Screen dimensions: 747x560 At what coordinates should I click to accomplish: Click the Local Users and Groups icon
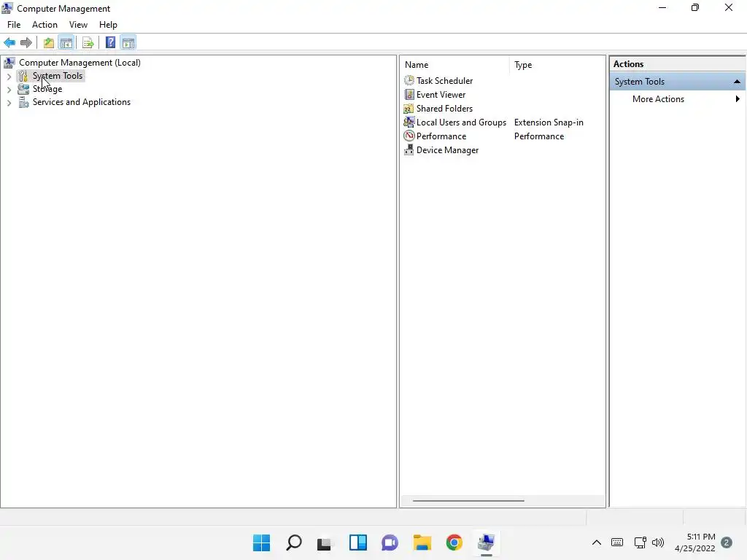(x=409, y=122)
